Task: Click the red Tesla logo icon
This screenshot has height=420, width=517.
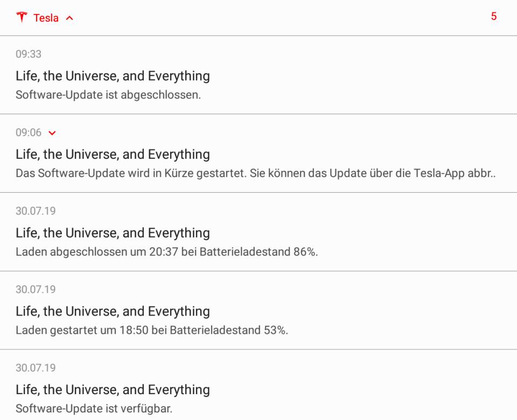Action: coord(22,17)
